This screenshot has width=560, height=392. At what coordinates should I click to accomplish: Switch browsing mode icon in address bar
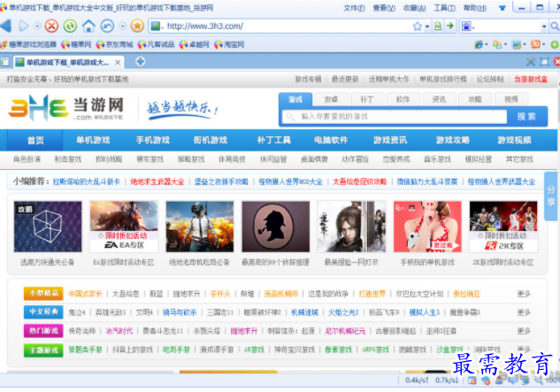[438, 26]
